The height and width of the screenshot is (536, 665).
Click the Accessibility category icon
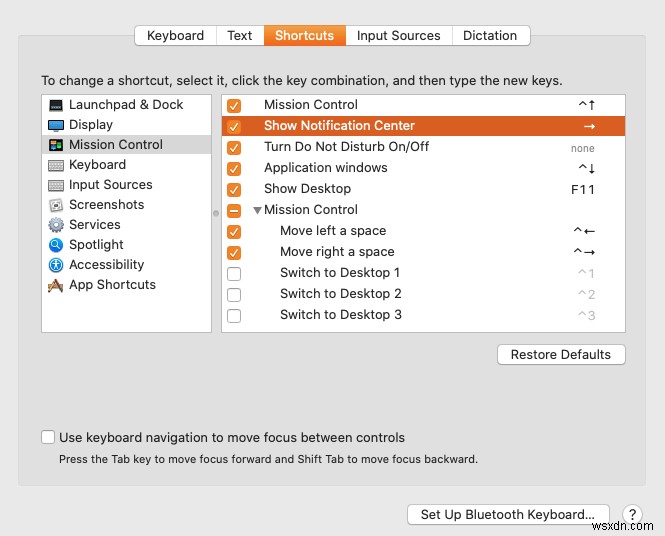point(56,265)
